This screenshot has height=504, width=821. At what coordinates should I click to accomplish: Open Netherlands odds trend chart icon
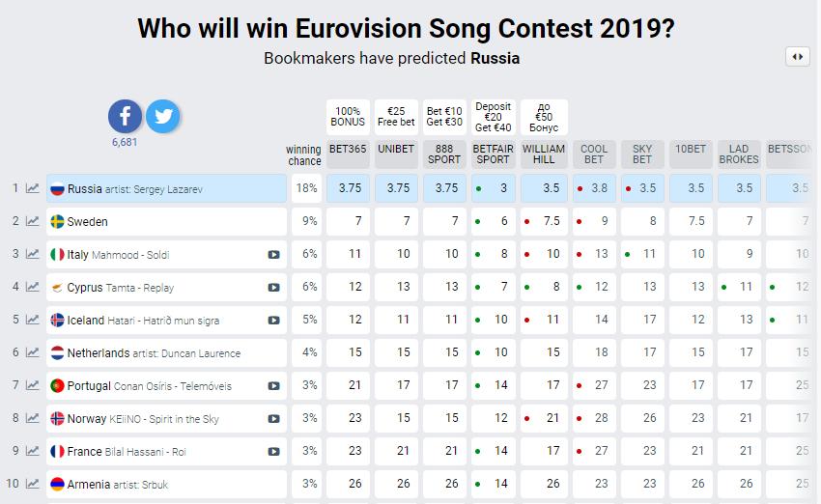tap(33, 353)
